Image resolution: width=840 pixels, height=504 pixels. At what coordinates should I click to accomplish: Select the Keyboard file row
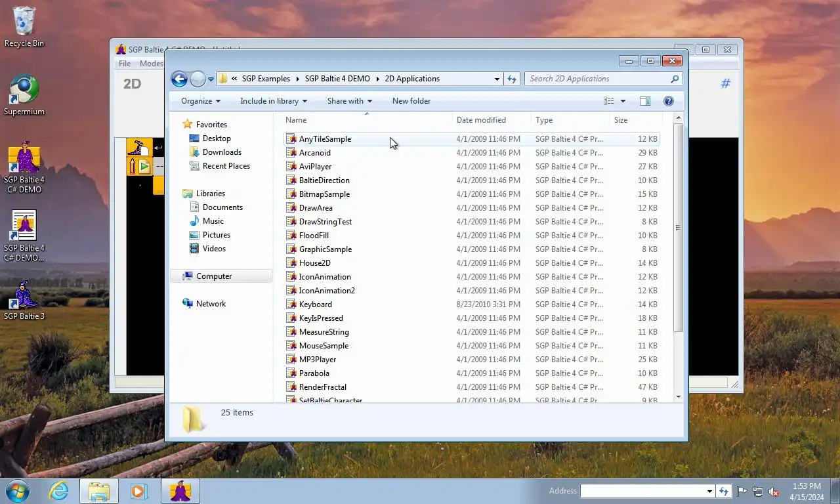(472, 304)
